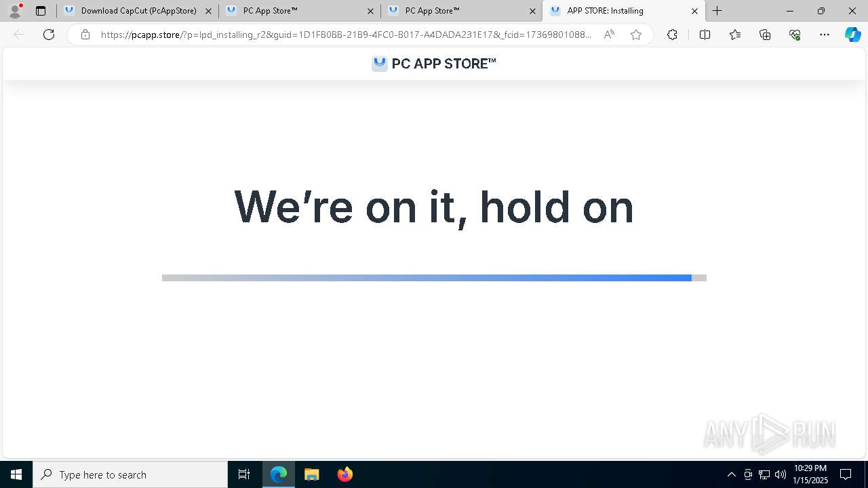Open Settings and more menu
Image resolution: width=868 pixels, height=488 pixels.
coord(825,35)
